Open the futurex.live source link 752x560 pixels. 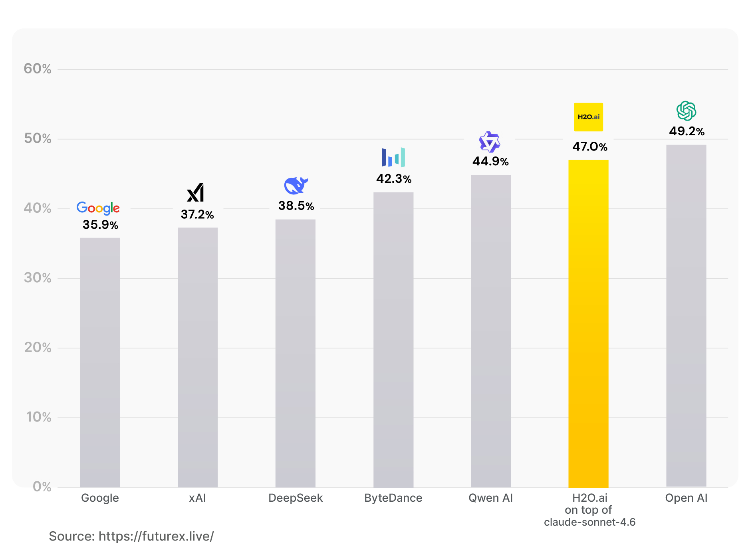click(156, 536)
